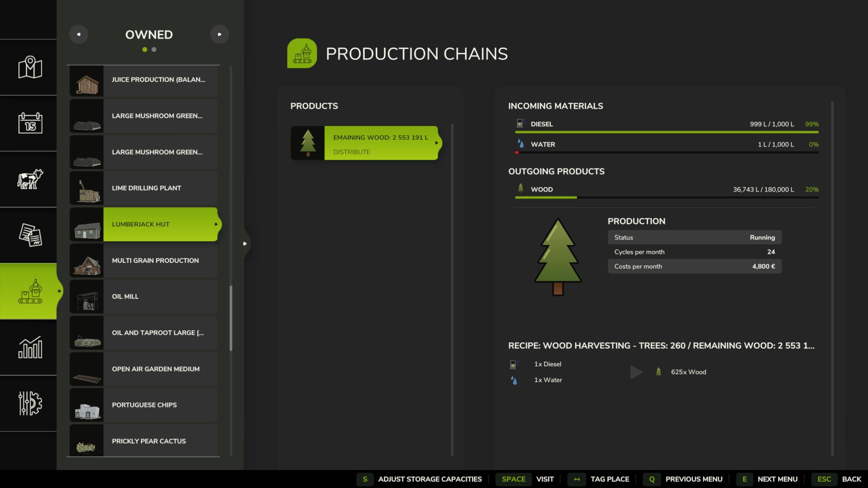The image size is (868, 488).
Task: Select Oil and Taproot Large entry
Action: [x=143, y=333]
